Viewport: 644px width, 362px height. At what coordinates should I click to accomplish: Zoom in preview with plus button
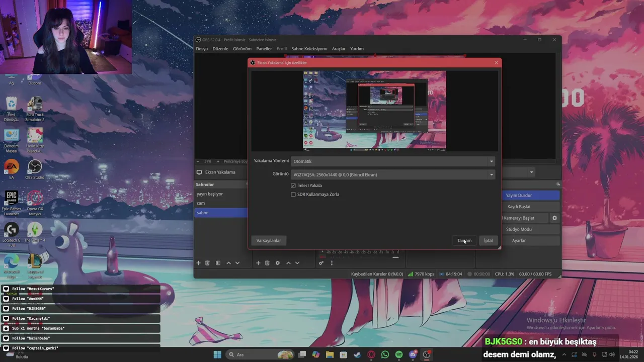click(218, 161)
